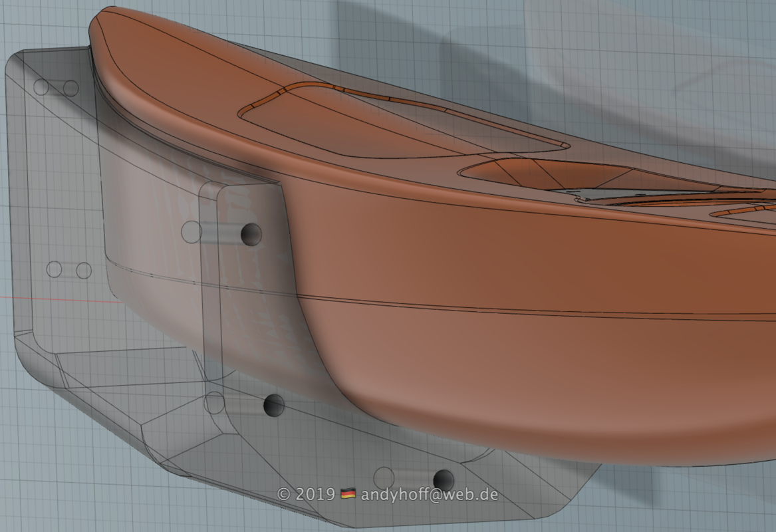Select the dark hole in the middle bracket base

pos(273,404)
